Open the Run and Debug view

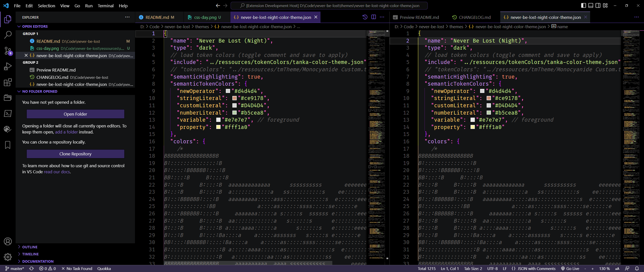point(8,66)
